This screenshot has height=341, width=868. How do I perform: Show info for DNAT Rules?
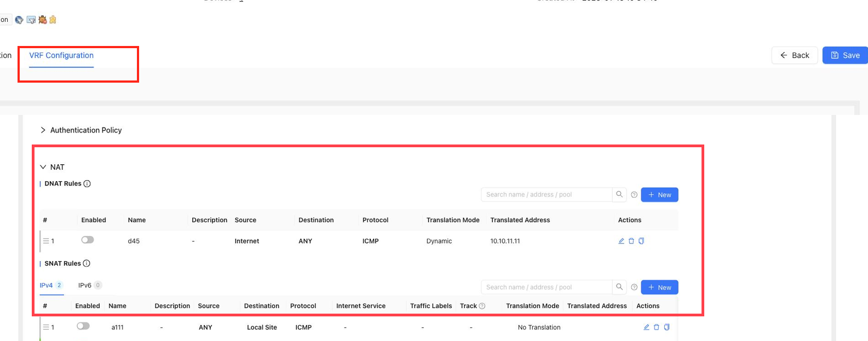point(87,183)
